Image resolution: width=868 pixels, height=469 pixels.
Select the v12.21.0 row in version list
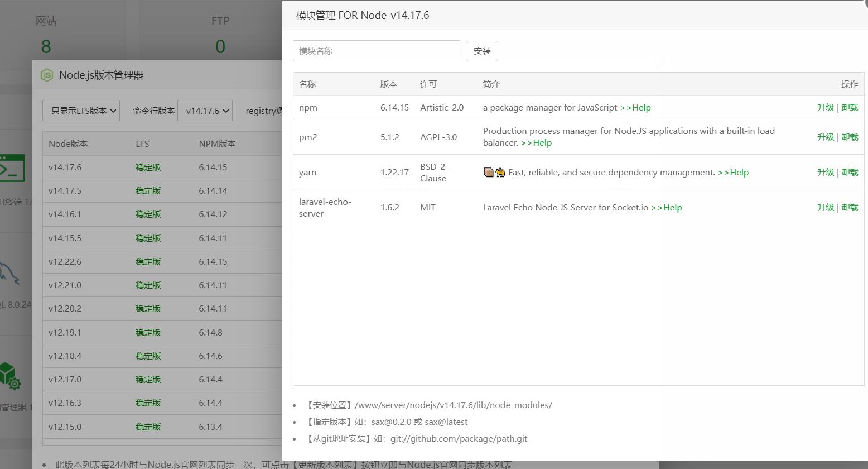coord(162,285)
